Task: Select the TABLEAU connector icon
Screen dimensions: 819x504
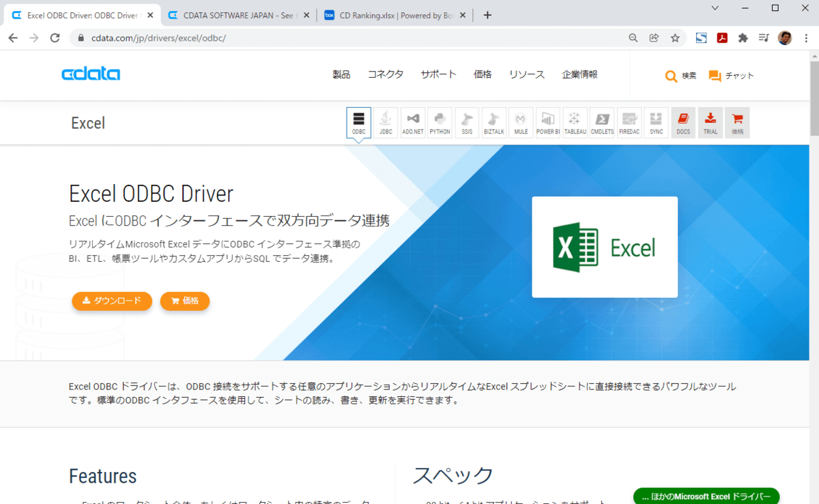Action: 575,123
